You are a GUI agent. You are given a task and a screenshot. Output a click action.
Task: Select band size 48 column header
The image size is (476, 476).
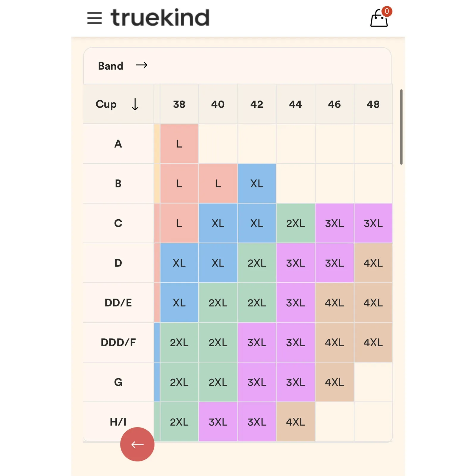pos(373,104)
